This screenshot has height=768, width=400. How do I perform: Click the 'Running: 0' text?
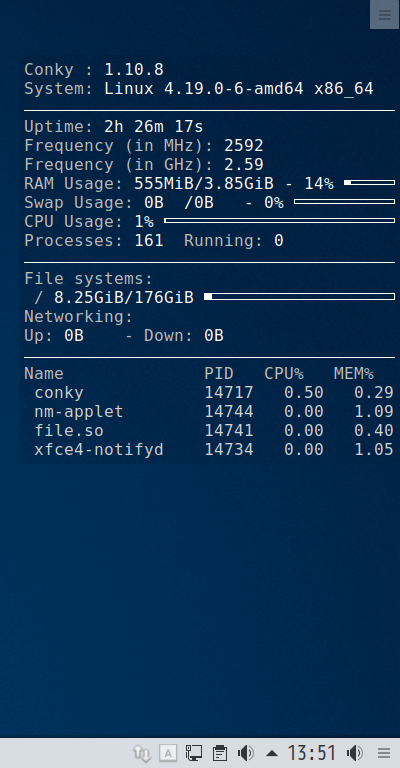point(234,240)
